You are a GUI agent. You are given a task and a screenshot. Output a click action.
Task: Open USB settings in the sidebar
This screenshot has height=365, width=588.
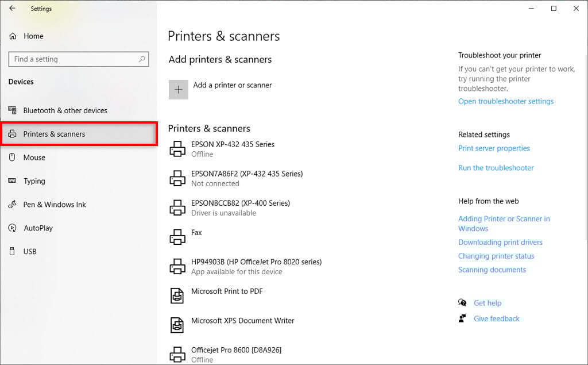click(x=30, y=252)
